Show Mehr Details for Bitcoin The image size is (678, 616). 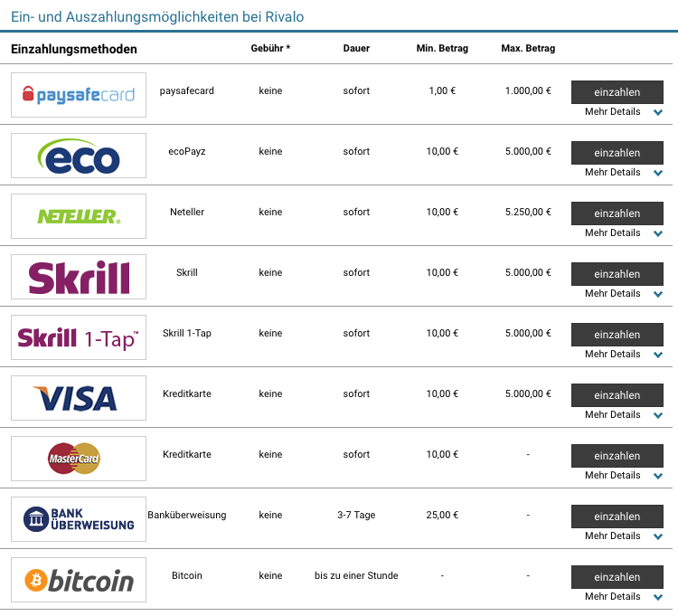coord(623,596)
